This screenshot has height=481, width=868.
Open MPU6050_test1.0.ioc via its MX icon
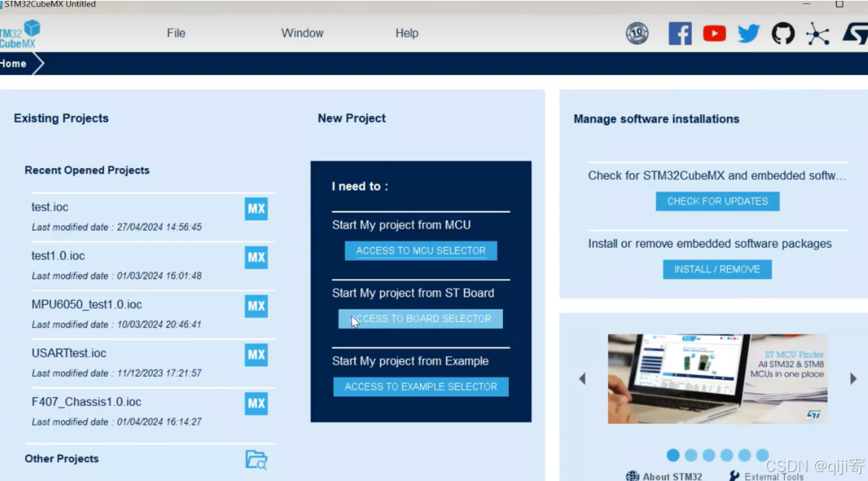(256, 306)
